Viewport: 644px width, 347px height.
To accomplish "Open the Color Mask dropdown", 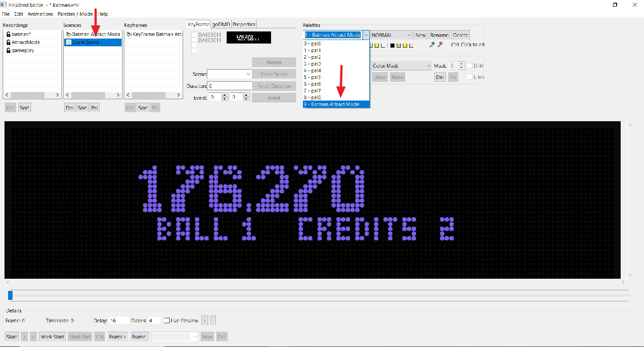I will (x=401, y=66).
